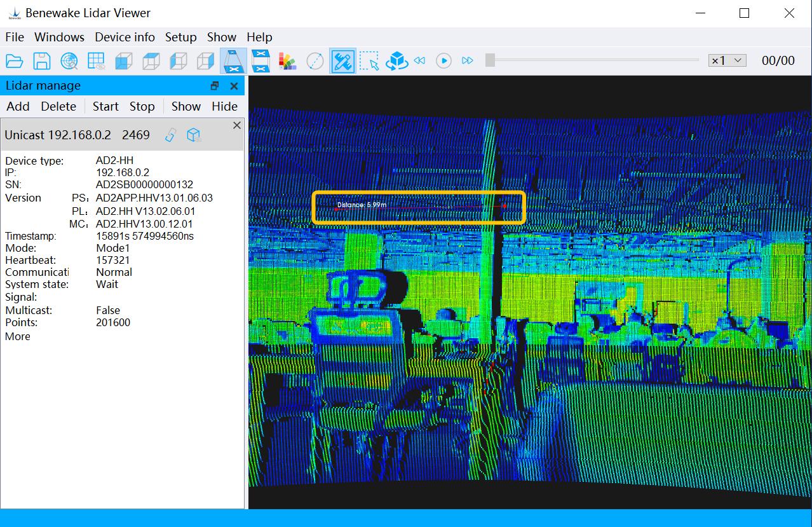Screen dimensions: 812x527
Task: Click the link icon beside Unicast 192.168.0.2
Action: click(x=170, y=135)
